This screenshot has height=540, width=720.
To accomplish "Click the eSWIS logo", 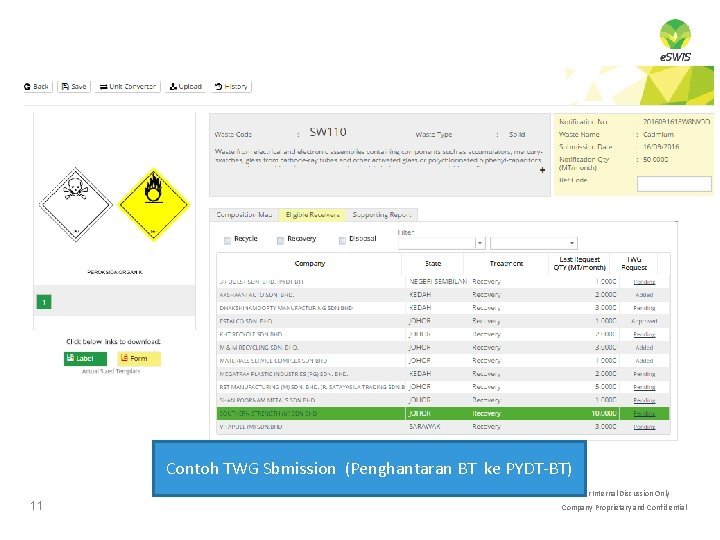I will (675, 40).
